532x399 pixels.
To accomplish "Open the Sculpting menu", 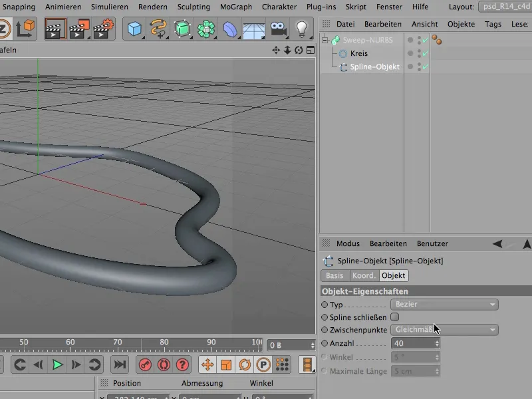I will point(194,7).
